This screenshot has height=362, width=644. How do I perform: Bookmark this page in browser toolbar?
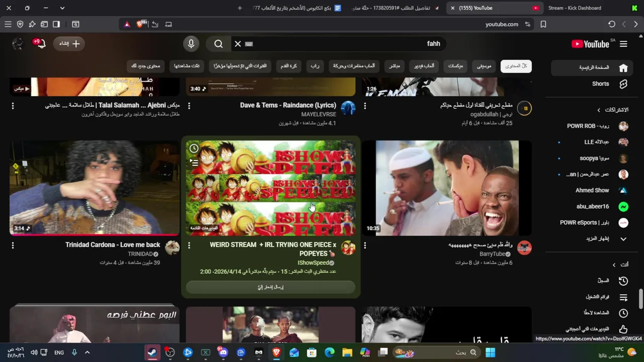pos(543,24)
